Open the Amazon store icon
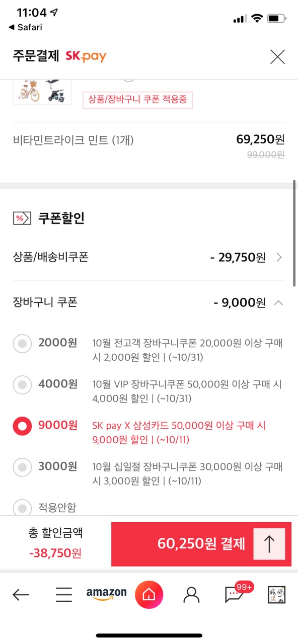 (x=106, y=594)
